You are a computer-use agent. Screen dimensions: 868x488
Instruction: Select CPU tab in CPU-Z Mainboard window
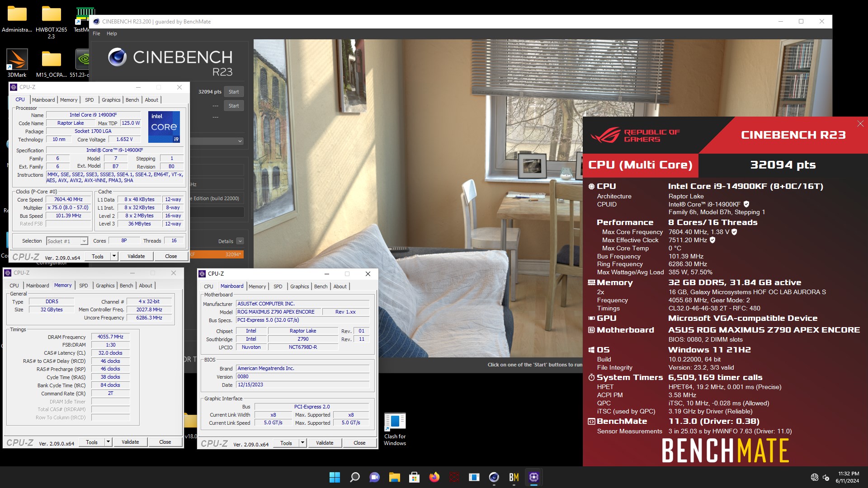(208, 286)
